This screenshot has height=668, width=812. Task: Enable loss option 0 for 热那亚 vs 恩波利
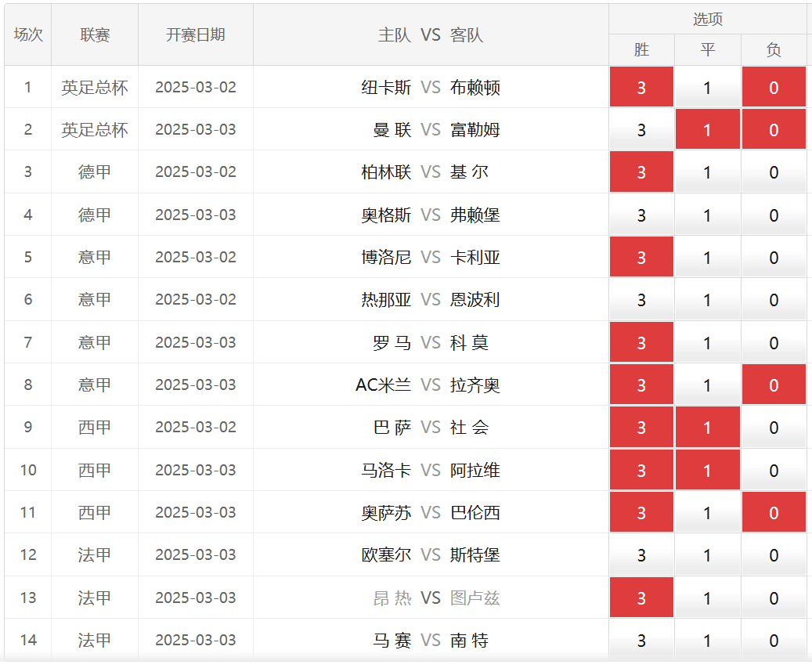774,300
